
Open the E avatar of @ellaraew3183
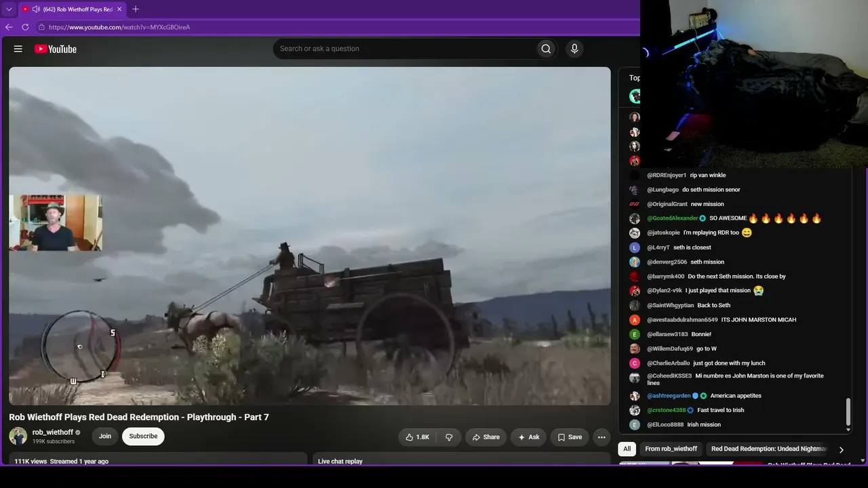(x=635, y=334)
